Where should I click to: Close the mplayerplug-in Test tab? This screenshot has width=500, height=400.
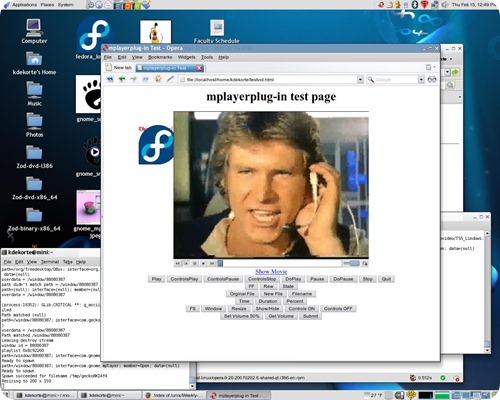click(x=199, y=68)
